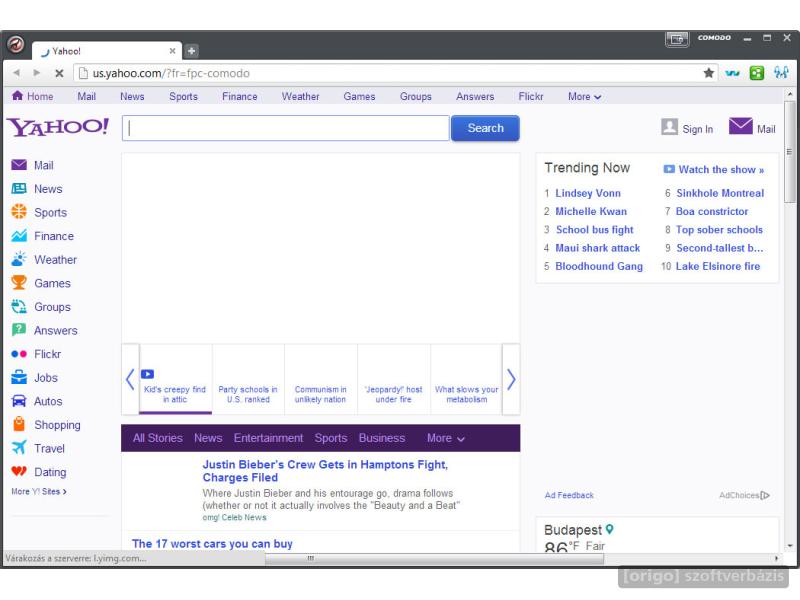
Task: Expand the More dropdown in top navbar
Action: pyautogui.click(x=585, y=96)
